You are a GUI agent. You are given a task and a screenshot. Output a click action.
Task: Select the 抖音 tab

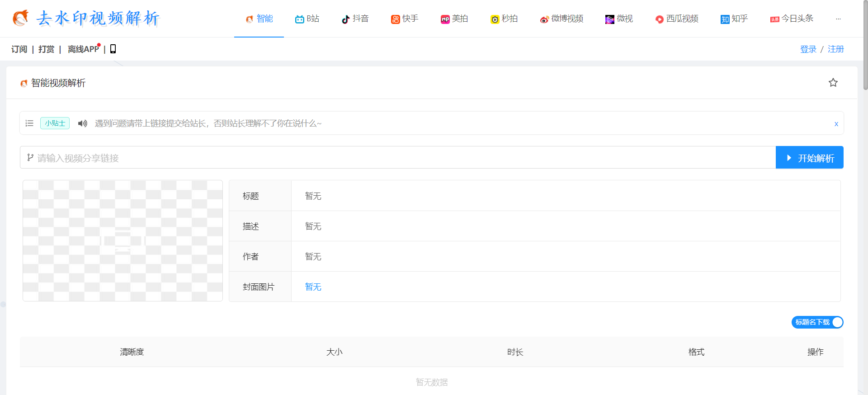355,19
